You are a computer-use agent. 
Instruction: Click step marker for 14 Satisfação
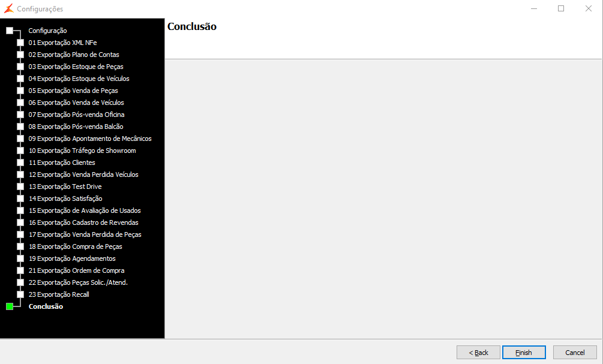point(20,198)
